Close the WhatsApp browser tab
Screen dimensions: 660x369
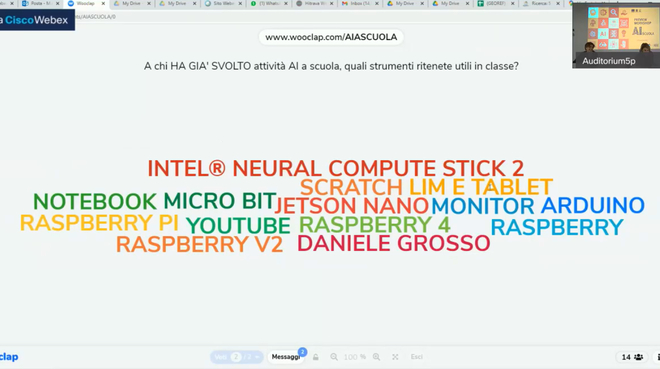[x=286, y=3]
